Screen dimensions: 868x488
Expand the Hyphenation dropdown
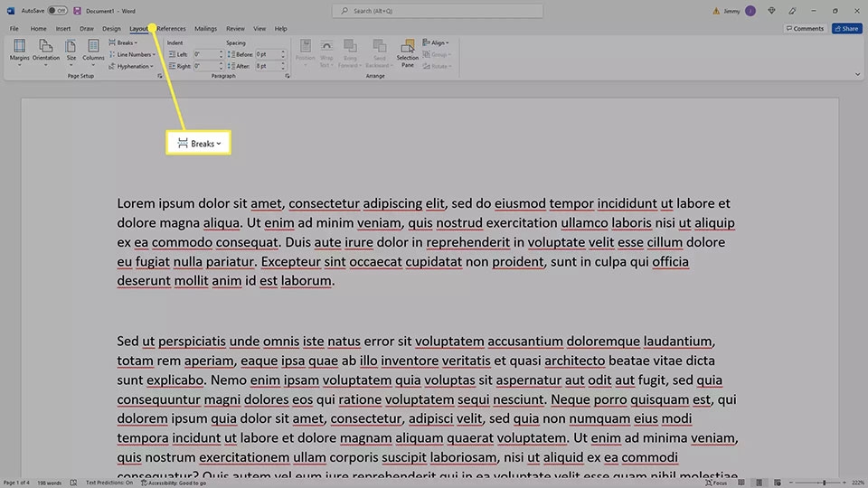131,66
